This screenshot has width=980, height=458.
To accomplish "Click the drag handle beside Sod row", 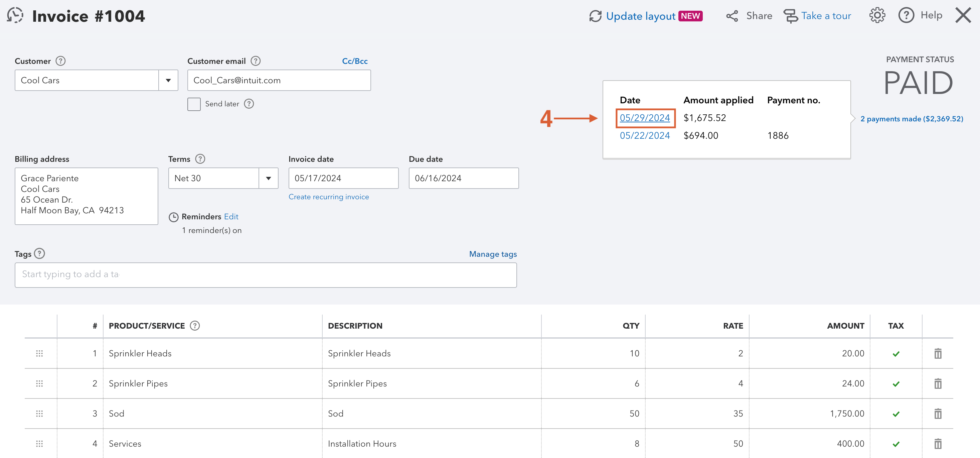I will [39, 414].
